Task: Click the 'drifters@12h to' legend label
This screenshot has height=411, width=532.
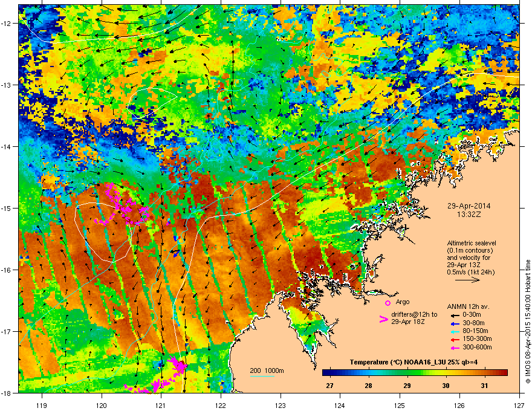Action: (414, 314)
